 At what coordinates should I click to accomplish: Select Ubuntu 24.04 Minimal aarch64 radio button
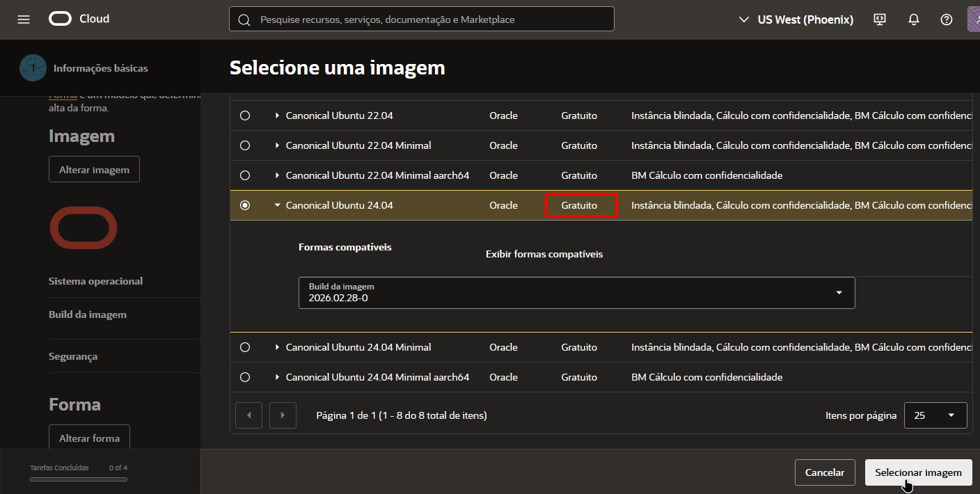pos(245,376)
